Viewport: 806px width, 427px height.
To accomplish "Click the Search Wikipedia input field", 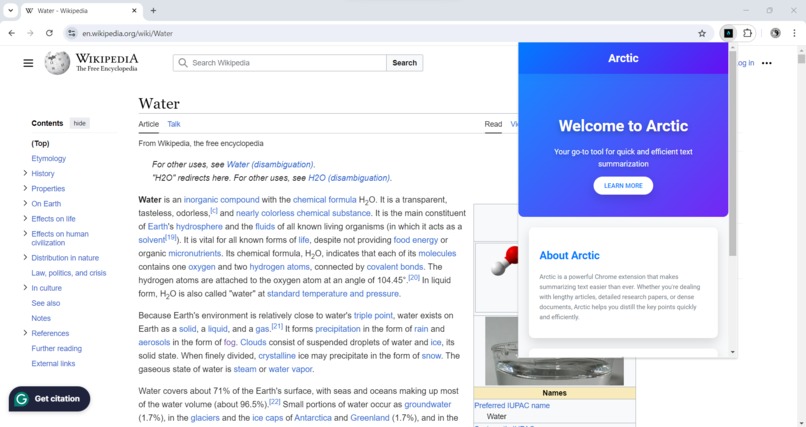I will click(280, 63).
